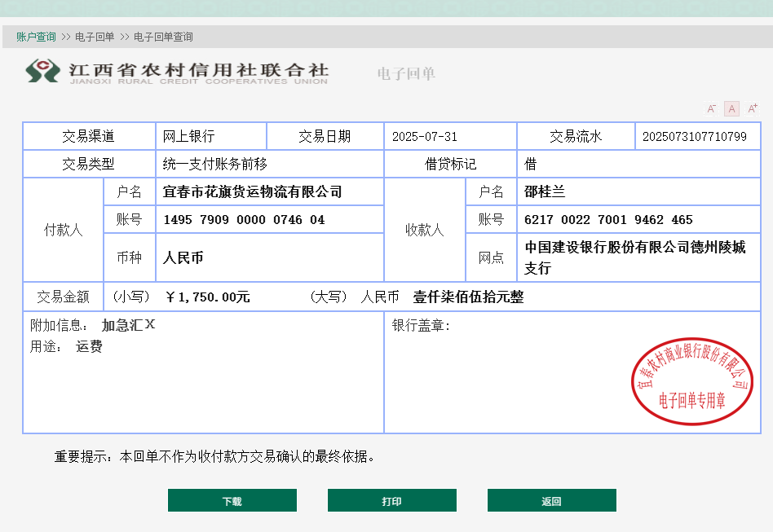This screenshot has width=773, height=532.
Task: Click the 借贷标记 label cell
Action: click(x=451, y=164)
